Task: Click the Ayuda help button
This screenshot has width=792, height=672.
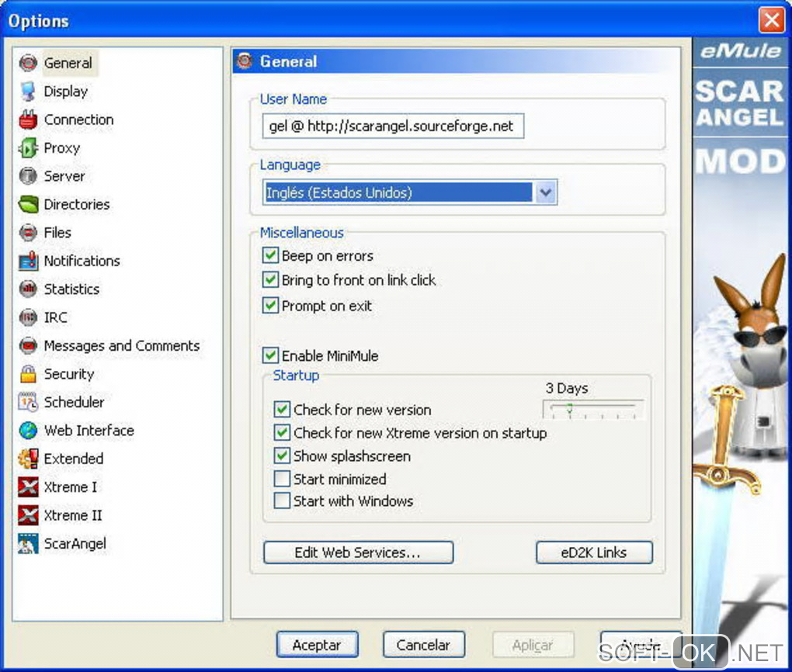Action: pos(641,645)
